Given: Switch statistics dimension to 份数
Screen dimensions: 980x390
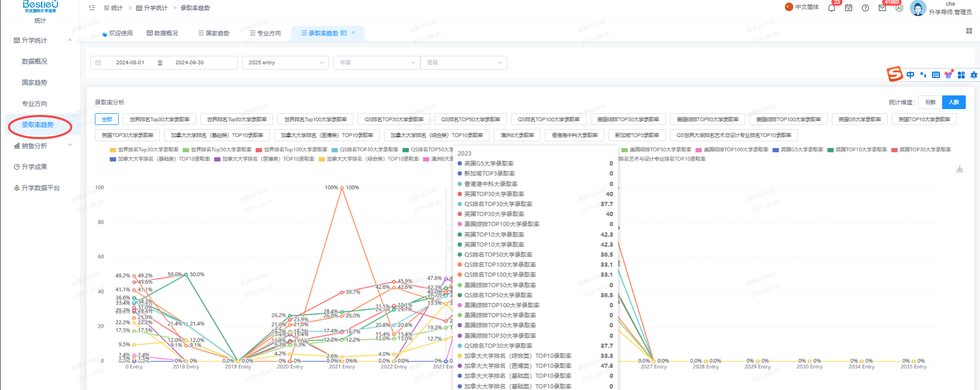Looking at the screenshot, I should (x=930, y=102).
